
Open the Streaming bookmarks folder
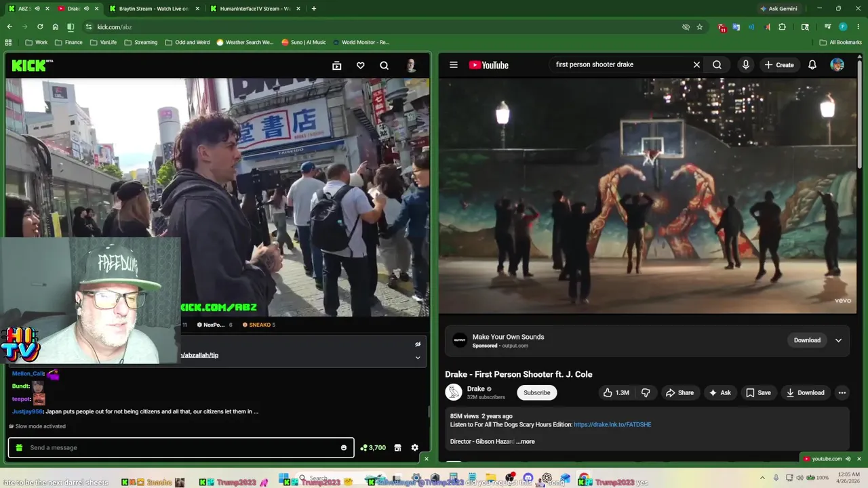pos(140,42)
